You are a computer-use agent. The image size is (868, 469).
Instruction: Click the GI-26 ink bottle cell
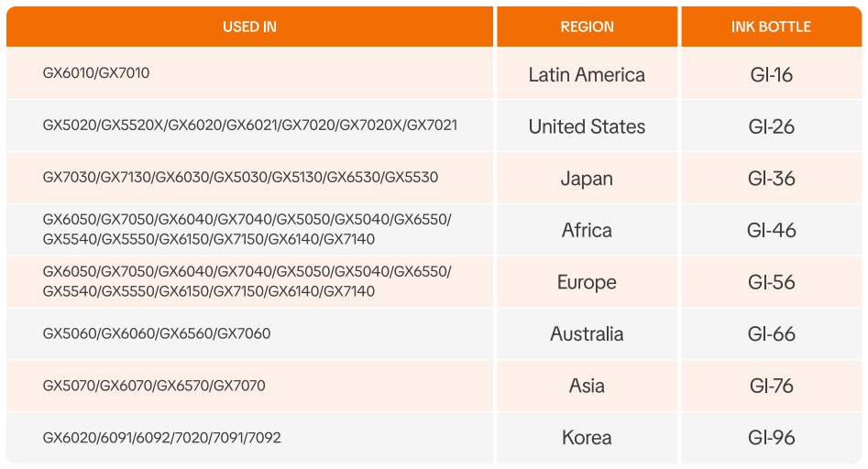point(771,127)
